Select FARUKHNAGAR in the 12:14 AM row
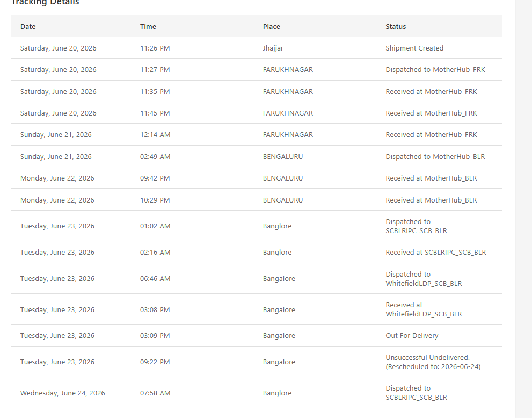532x418 pixels. 288,135
